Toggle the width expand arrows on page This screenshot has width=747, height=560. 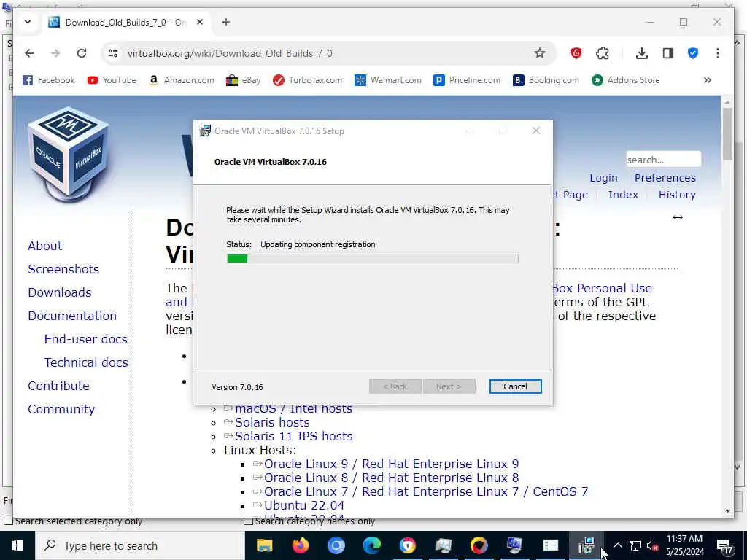[x=678, y=217]
